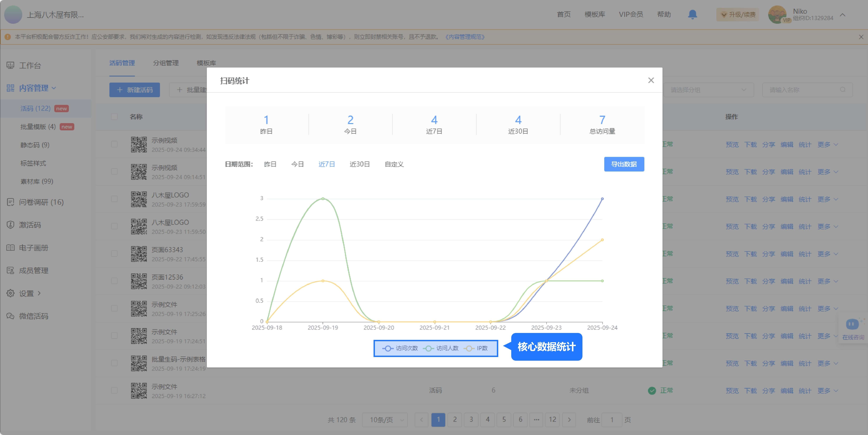Click the search magnifier in the name filter

(843, 90)
